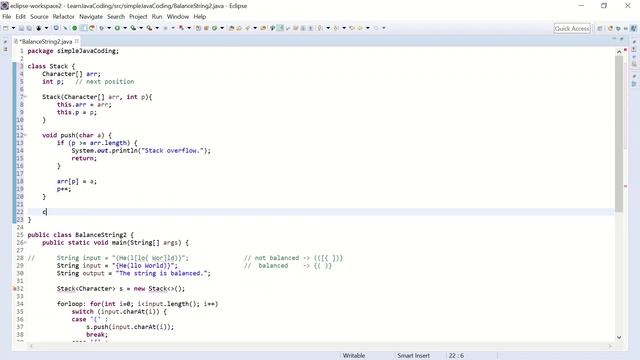Click the restore icon in the left trim
This screenshot has height=360, width=640.
click(5, 42)
